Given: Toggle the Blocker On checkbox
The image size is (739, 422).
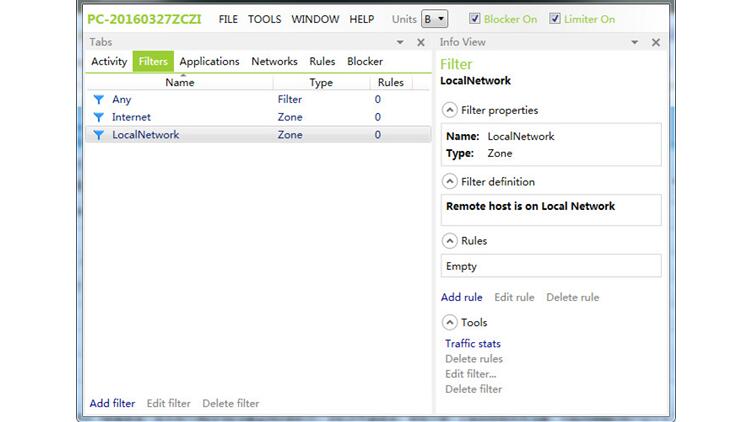Looking at the screenshot, I should tap(474, 19).
